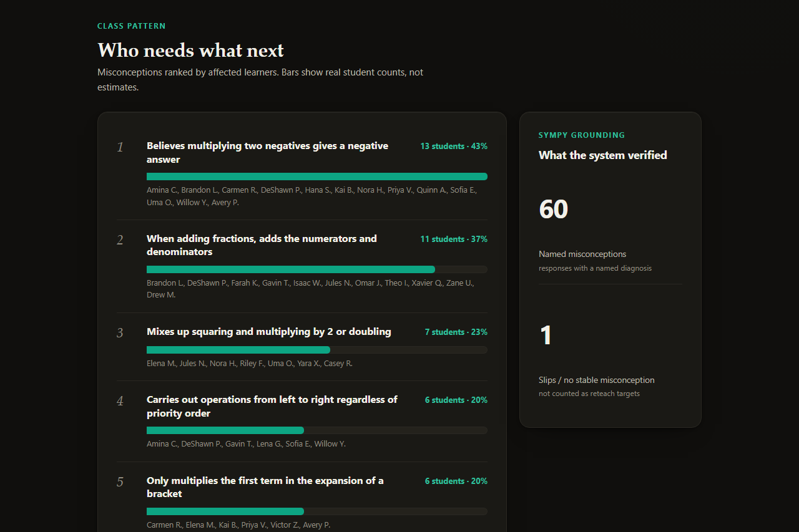Click the Slips / no stable misconception label
The image size is (799, 532).
point(597,380)
